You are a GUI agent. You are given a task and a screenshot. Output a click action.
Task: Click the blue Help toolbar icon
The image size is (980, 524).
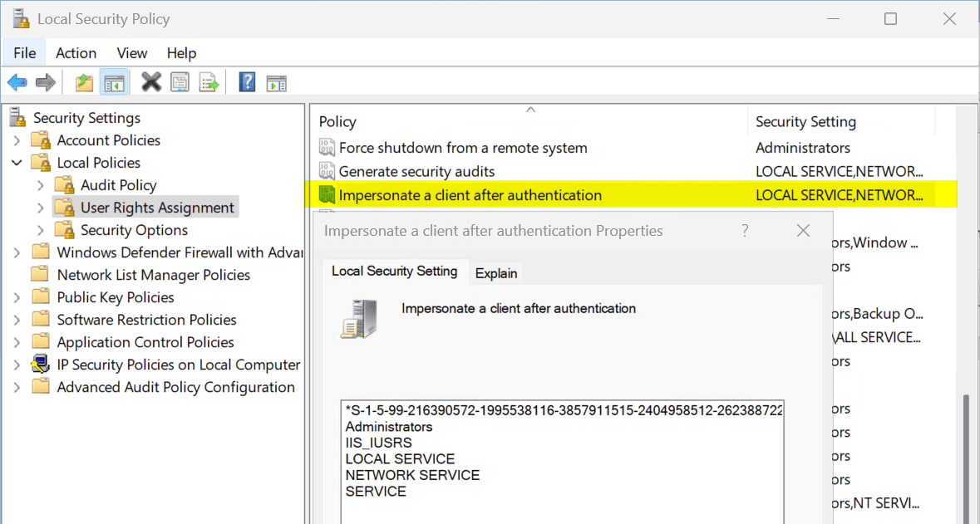[x=247, y=82]
